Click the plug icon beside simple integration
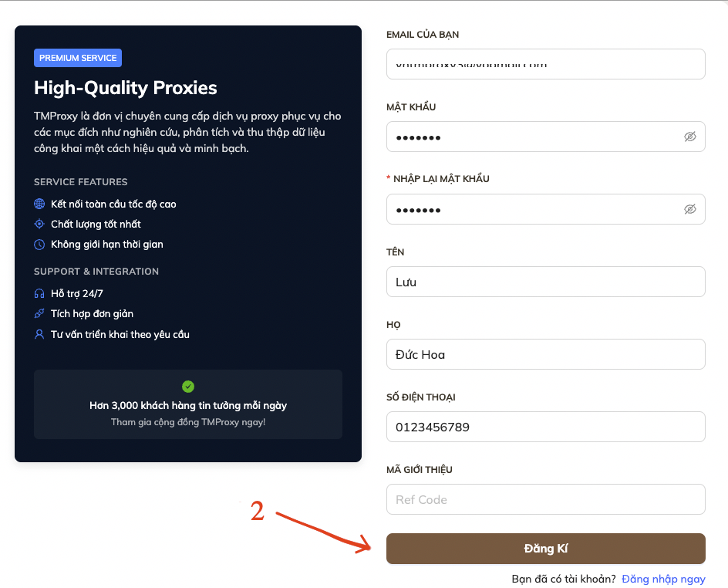 pos(40,314)
